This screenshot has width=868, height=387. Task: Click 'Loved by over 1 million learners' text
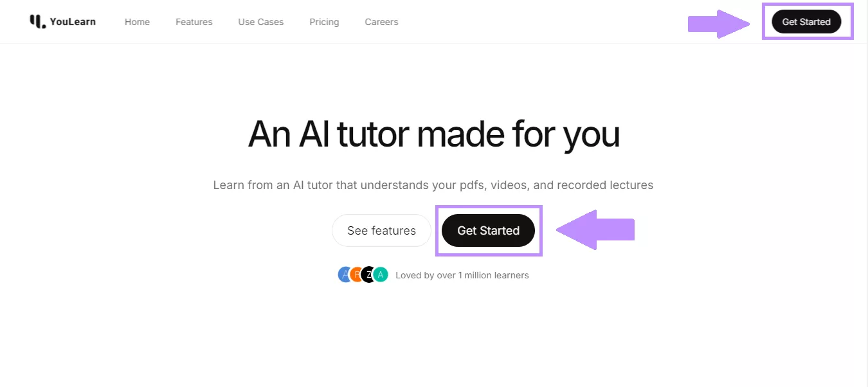pyautogui.click(x=463, y=274)
